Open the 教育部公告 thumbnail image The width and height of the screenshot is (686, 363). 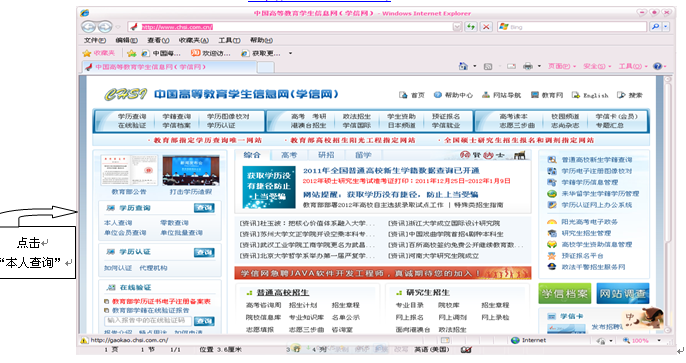pyautogui.click(x=129, y=170)
